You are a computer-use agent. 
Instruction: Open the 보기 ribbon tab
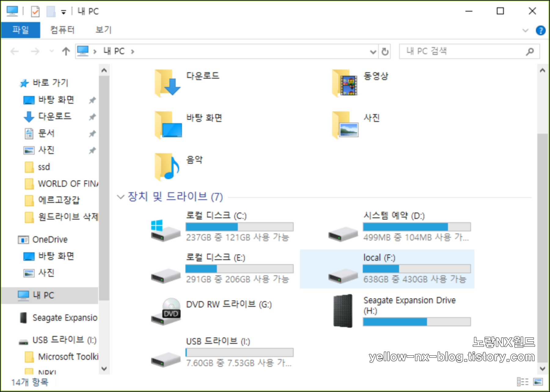pyautogui.click(x=103, y=30)
